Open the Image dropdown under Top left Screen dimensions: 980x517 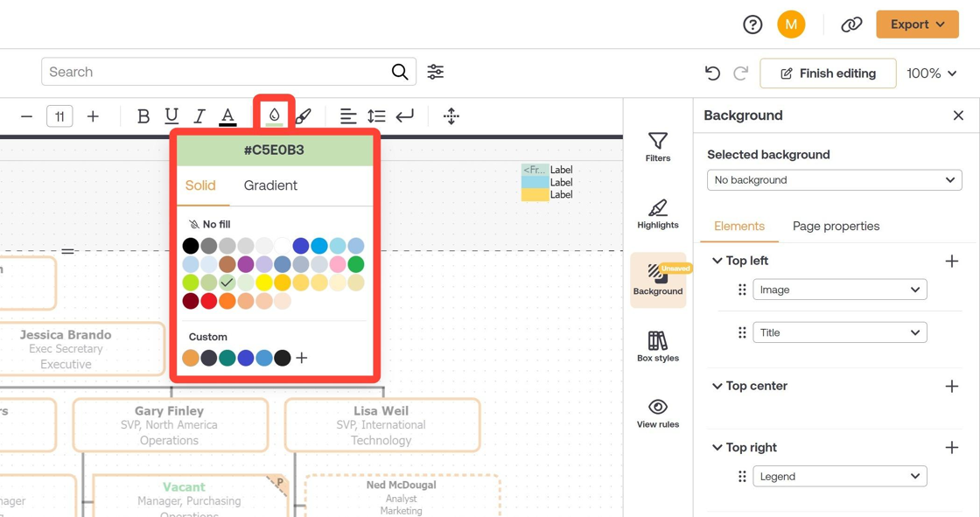(839, 289)
